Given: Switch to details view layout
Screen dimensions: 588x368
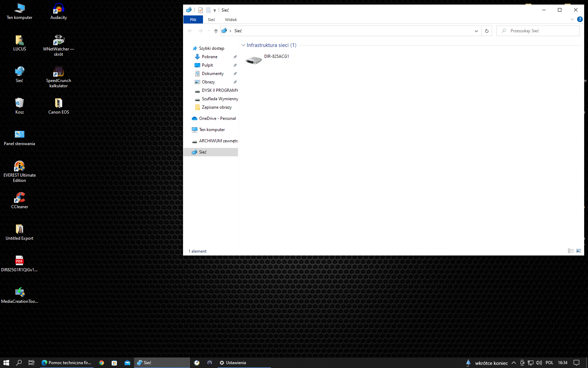Looking at the screenshot, I should click(x=571, y=251).
